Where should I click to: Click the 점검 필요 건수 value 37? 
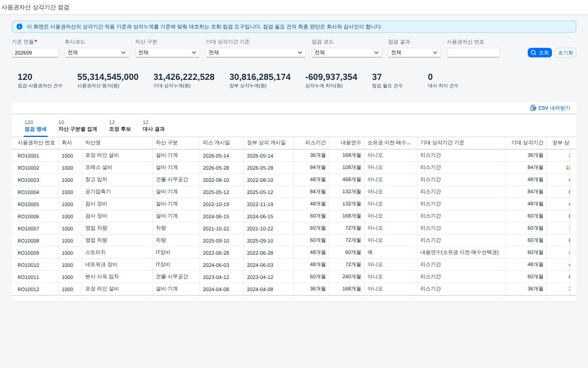tap(377, 77)
